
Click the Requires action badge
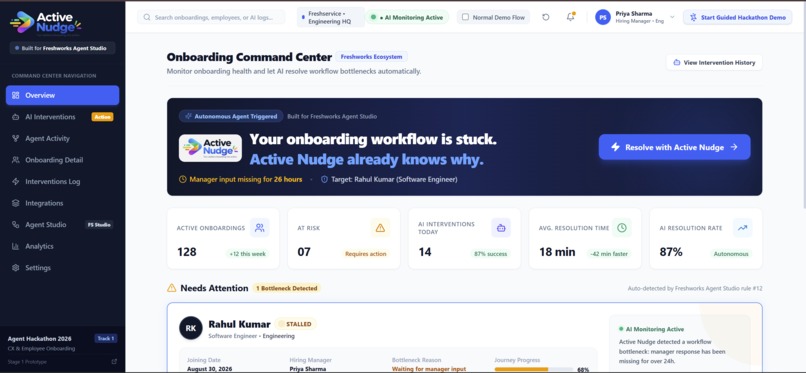[365, 254]
